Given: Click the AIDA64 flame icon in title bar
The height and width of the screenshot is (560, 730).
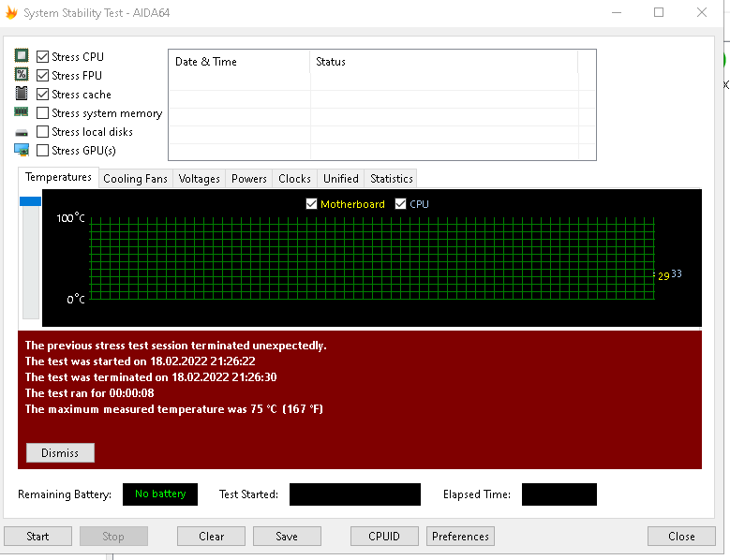Looking at the screenshot, I should [x=11, y=12].
